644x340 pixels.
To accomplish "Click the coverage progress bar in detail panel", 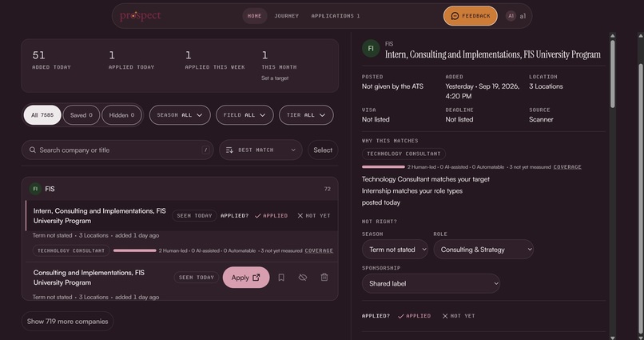I will [384, 167].
